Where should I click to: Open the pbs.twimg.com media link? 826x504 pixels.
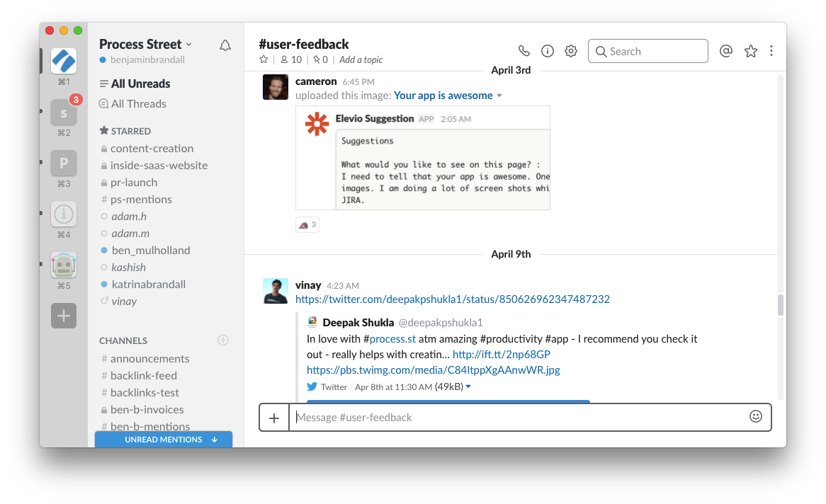pos(434,370)
